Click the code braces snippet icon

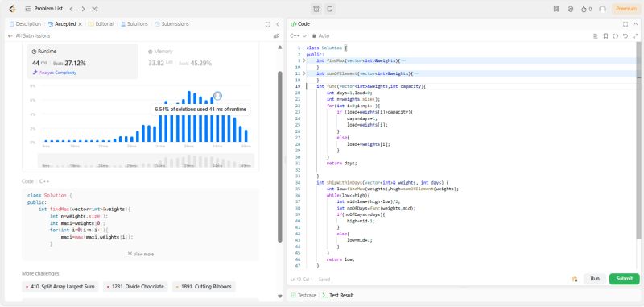coord(615,36)
